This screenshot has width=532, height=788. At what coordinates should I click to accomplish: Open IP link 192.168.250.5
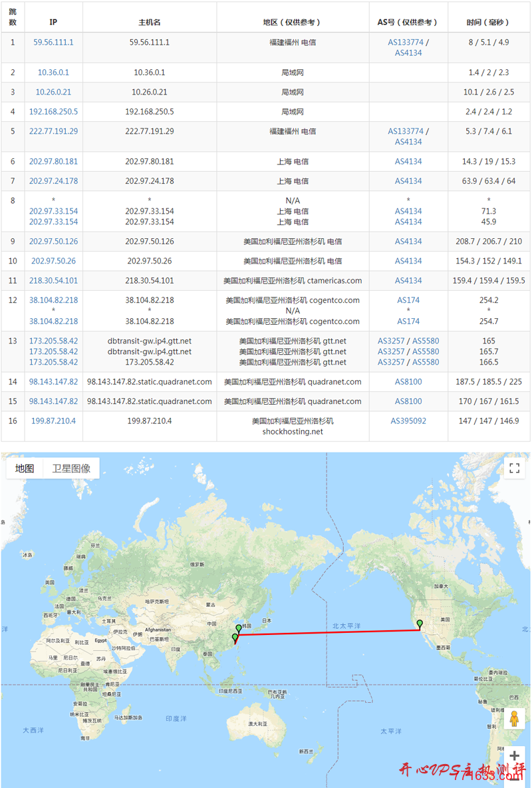point(53,112)
